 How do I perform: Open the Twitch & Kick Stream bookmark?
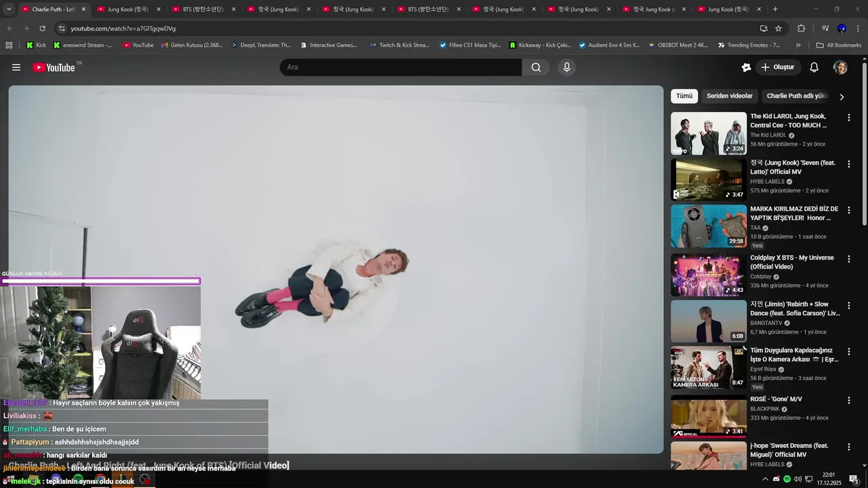(x=399, y=45)
